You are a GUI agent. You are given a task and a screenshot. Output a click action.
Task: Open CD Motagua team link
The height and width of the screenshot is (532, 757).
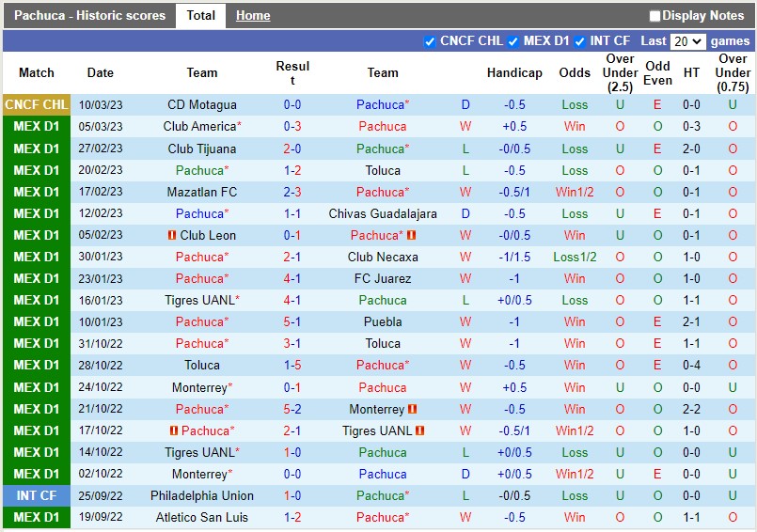pyautogui.click(x=202, y=104)
